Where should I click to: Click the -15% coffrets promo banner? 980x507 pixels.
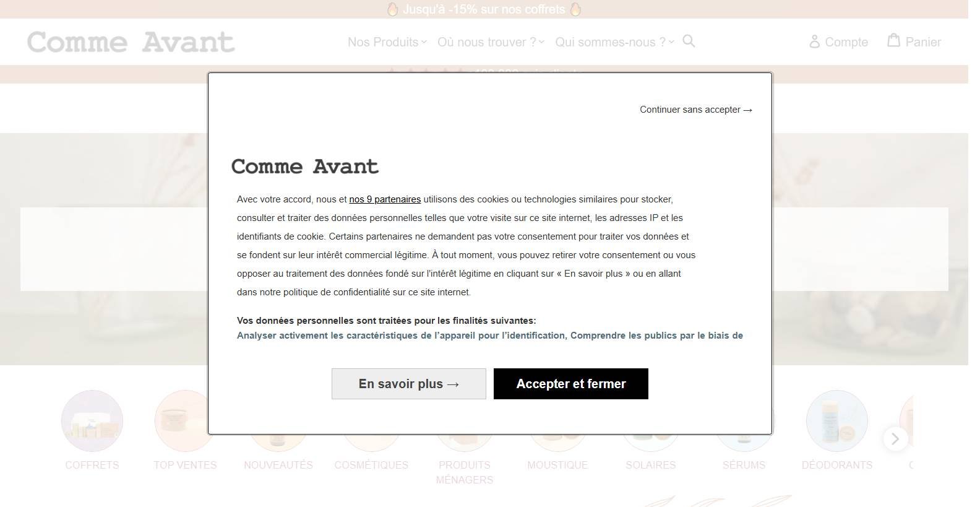483,9
